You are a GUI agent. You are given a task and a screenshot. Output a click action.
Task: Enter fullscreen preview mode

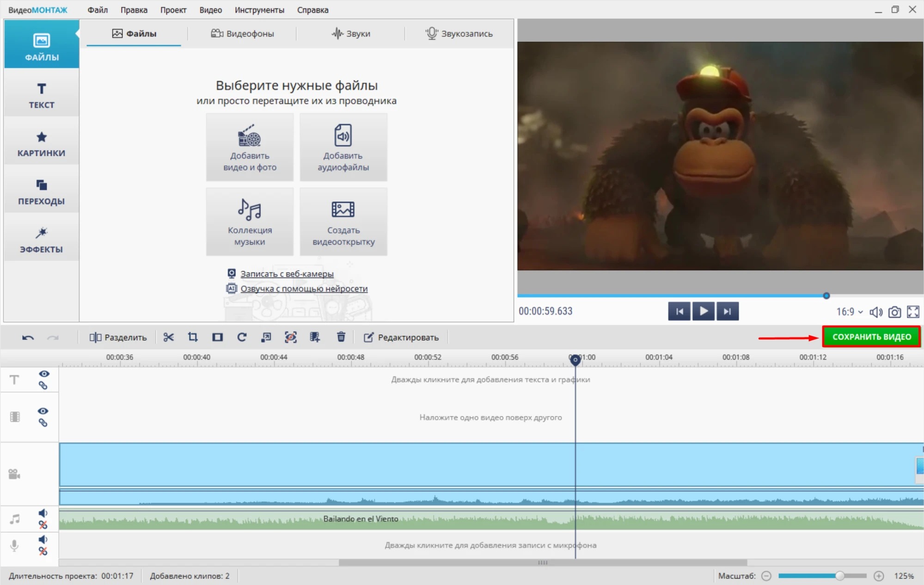click(x=913, y=312)
